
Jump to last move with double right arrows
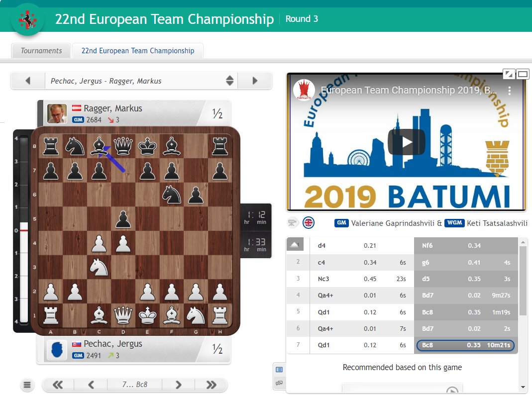(x=211, y=385)
